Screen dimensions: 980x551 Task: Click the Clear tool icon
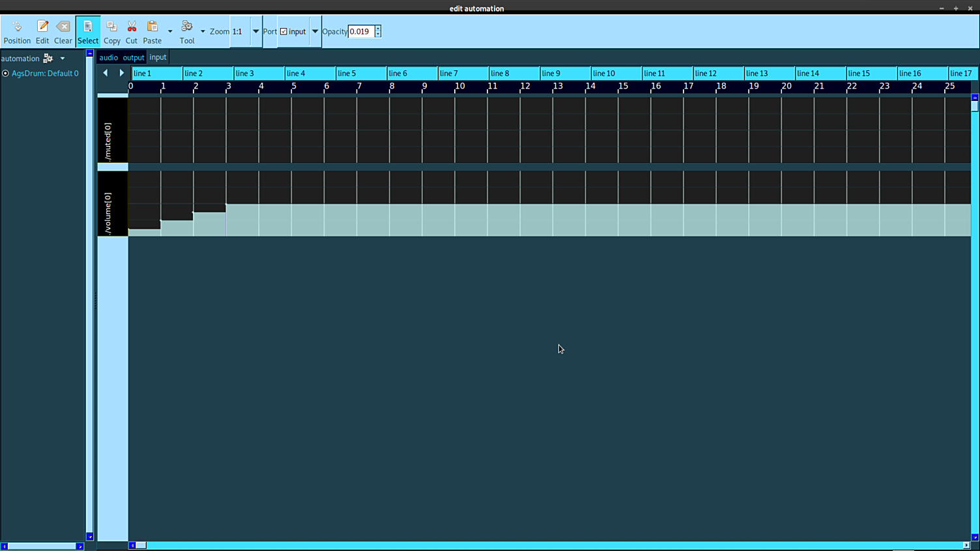click(x=63, y=31)
